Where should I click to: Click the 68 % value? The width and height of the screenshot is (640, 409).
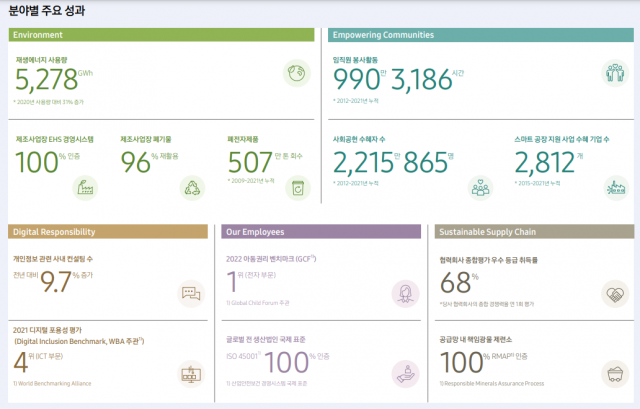459,282
